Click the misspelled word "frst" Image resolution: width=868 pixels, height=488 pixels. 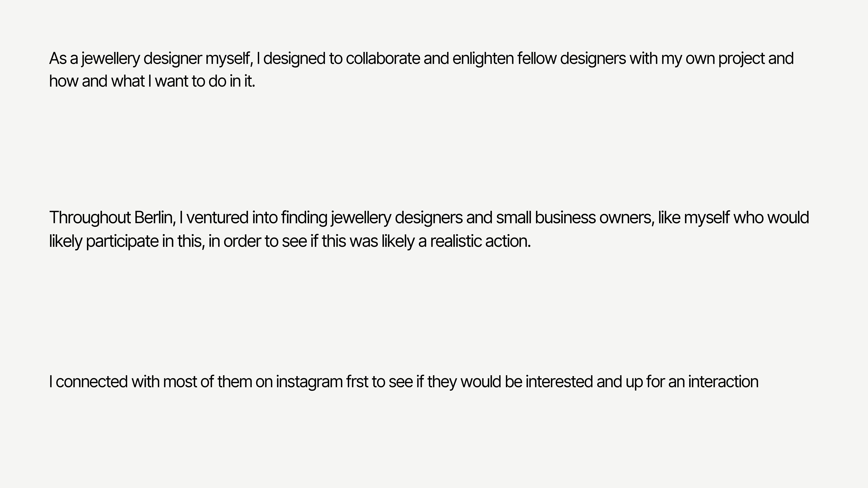coord(357,382)
